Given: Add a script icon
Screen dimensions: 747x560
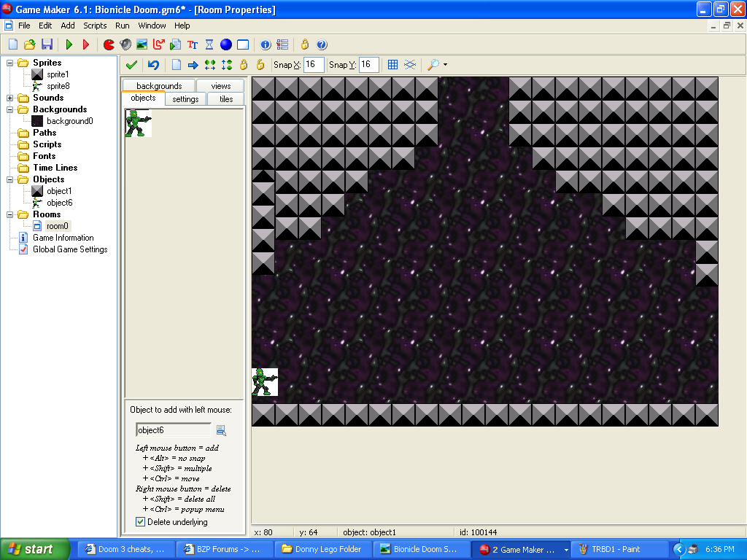Looking at the screenshot, I should click(175, 44).
